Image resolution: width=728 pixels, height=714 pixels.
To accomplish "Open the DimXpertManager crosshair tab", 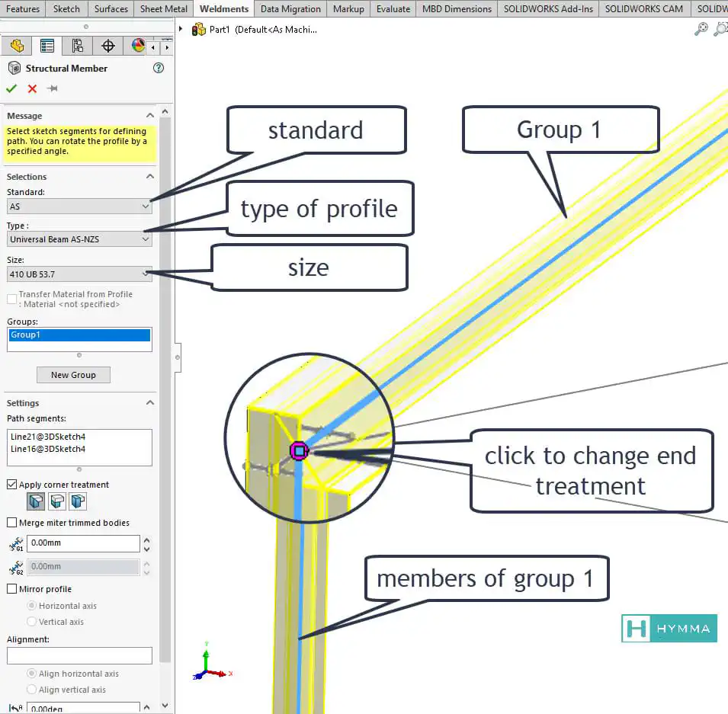I will (108, 46).
